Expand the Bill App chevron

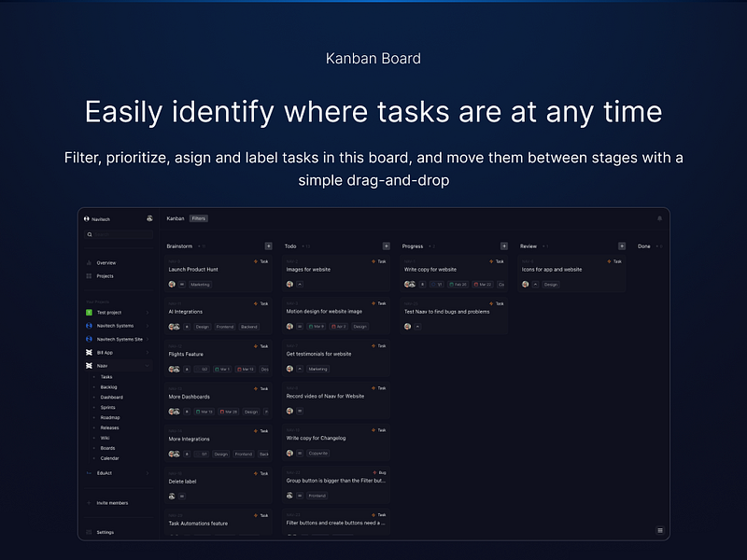pos(148,353)
